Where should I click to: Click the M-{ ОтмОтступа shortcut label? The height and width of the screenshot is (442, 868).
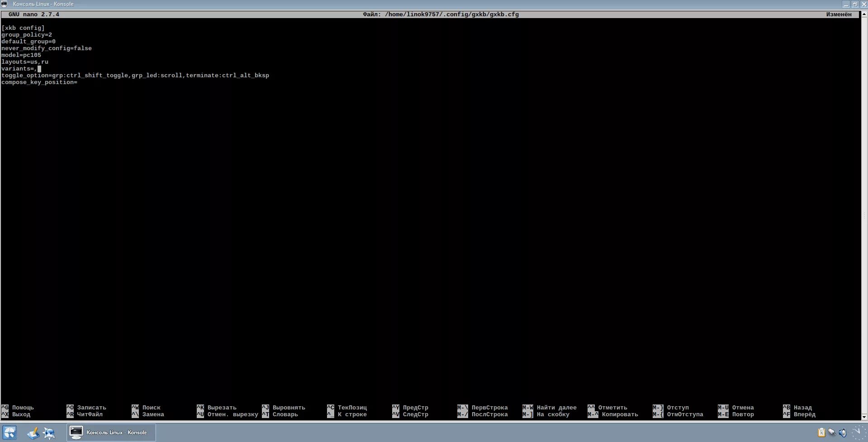coord(678,414)
